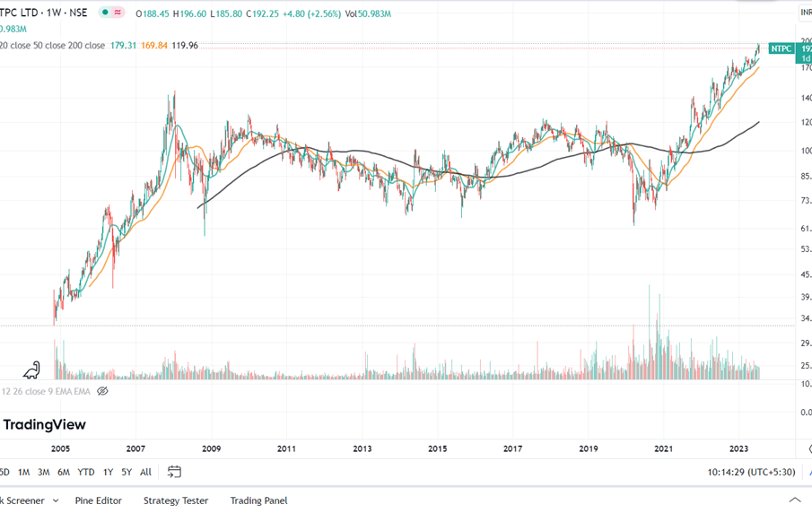812x513 pixels.
Task: Click the TradingView logo on chart
Action: pos(45,424)
